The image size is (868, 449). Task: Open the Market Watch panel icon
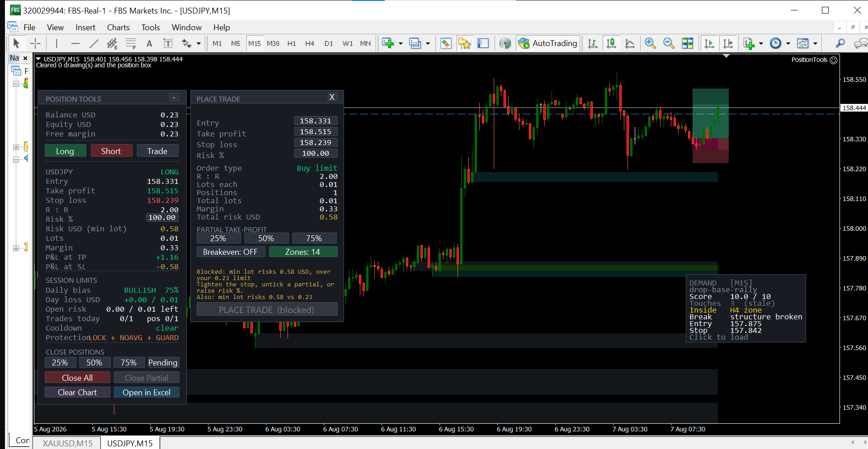click(x=446, y=43)
